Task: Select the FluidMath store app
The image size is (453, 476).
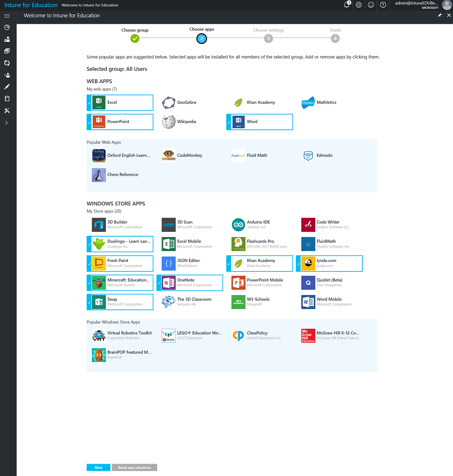Action: click(x=329, y=244)
